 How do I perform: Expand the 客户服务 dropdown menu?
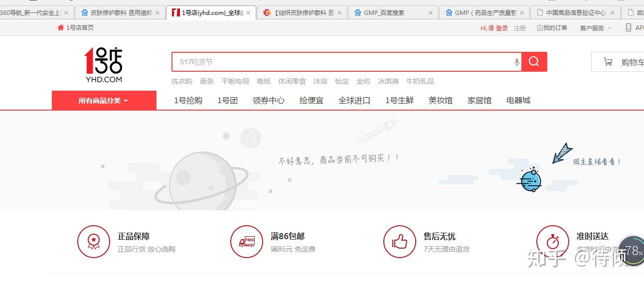coord(595,28)
